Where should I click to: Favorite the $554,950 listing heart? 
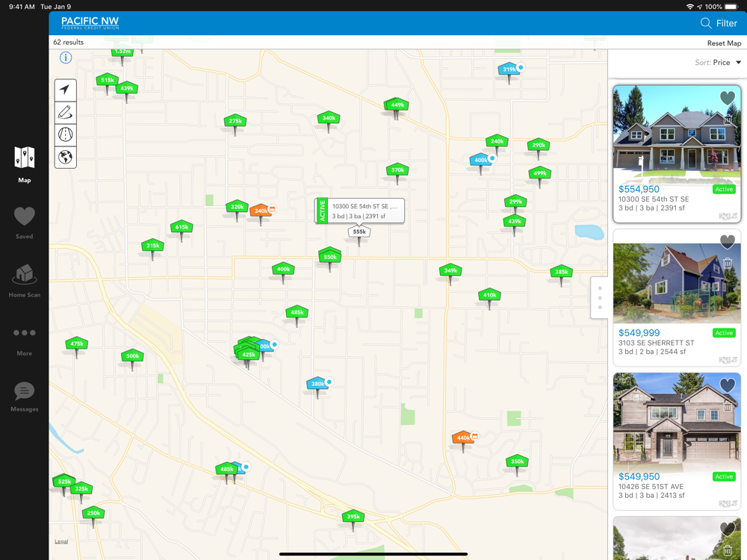pos(727,98)
